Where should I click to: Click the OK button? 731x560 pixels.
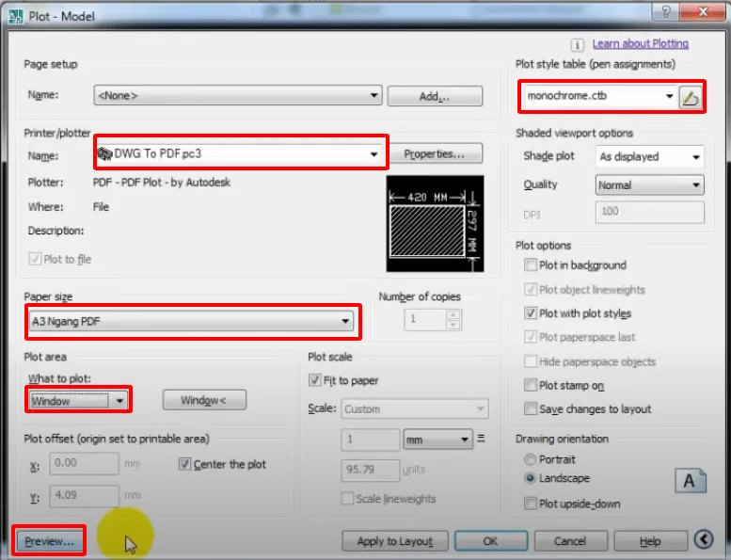pos(490,541)
